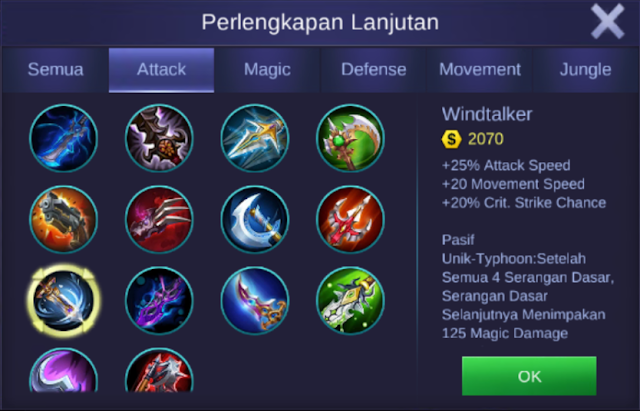Confirm selection with the green OK button
The width and height of the screenshot is (640, 411).
[529, 376]
